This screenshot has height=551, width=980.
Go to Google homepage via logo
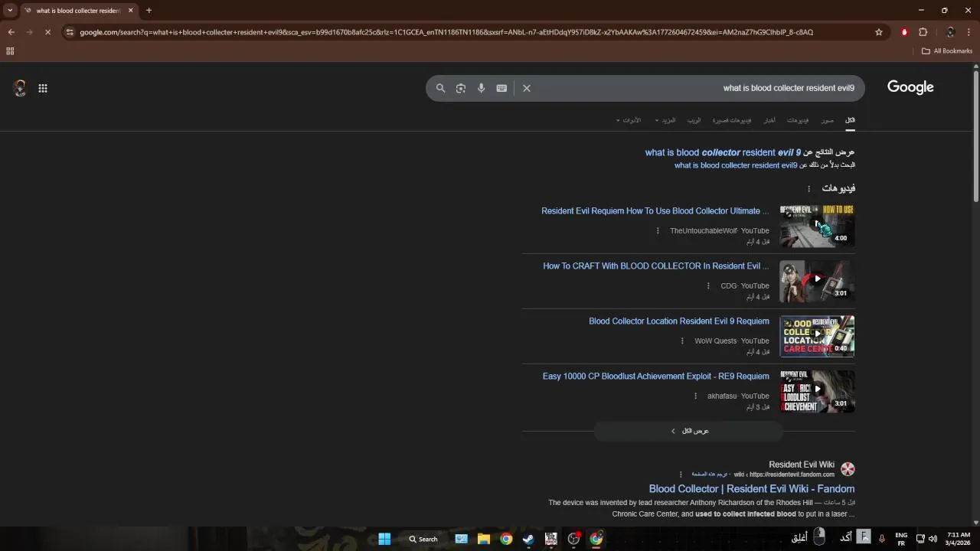tap(910, 87)
